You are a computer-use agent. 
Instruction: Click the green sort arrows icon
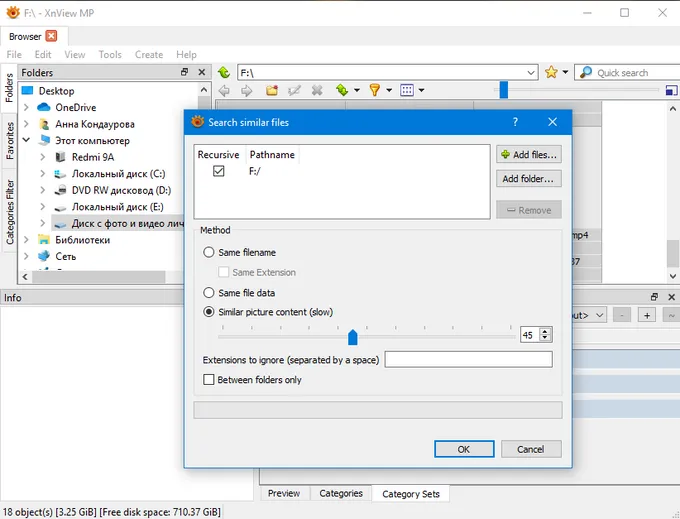pos(342,90)
